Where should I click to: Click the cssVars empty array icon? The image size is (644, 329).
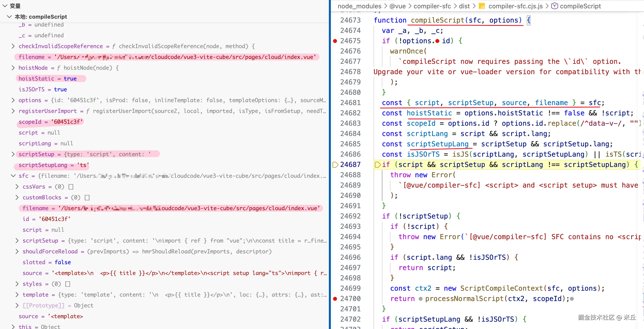pos(71,187)
